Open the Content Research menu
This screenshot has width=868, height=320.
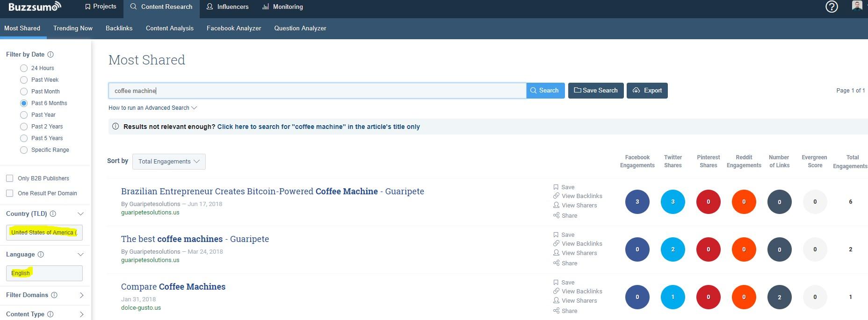(x=161, y=7)
